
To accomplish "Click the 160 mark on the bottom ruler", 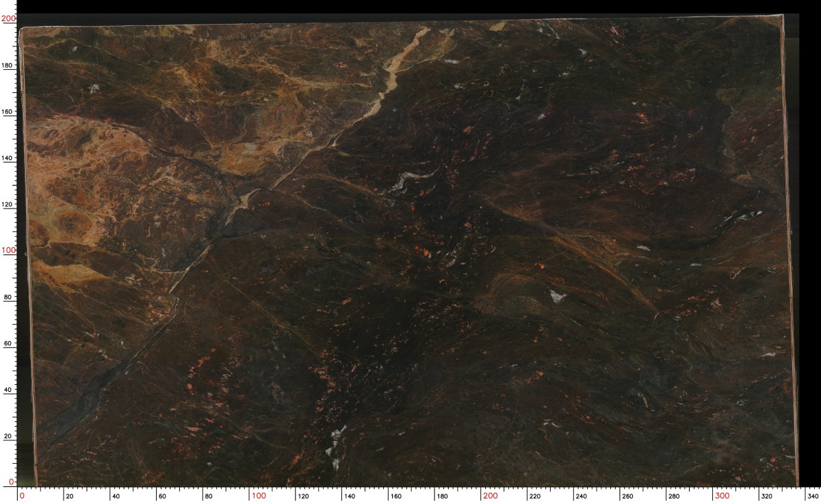I will coord(396,496).
